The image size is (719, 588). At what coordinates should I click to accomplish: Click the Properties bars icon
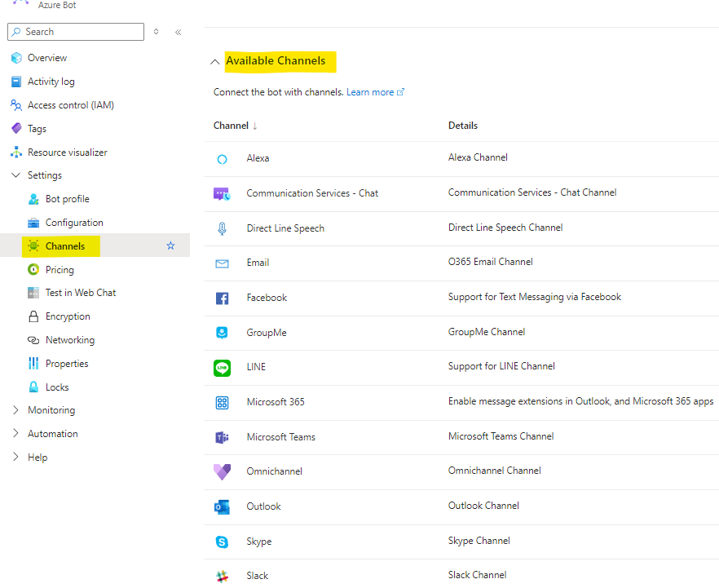coord(33,363)
